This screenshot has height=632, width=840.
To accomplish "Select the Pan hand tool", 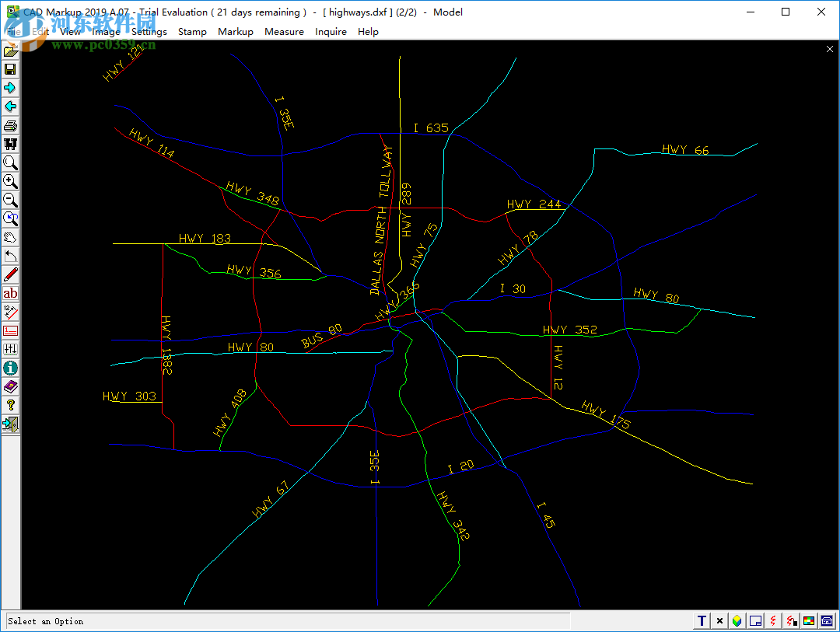I will pyautogui.click(x=10, y=237).
